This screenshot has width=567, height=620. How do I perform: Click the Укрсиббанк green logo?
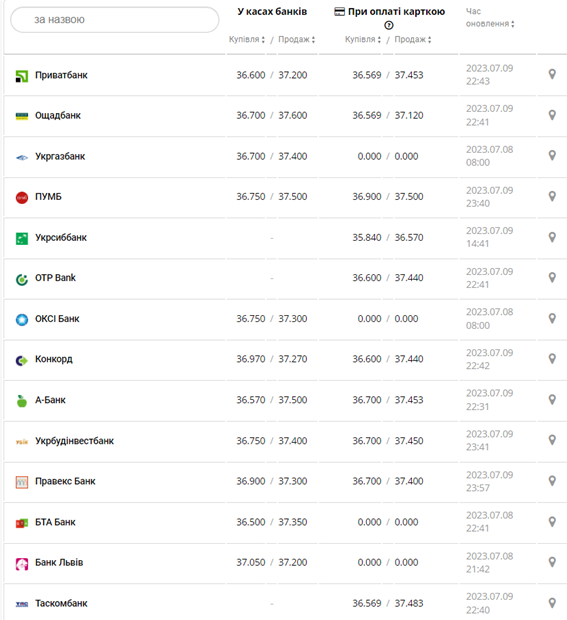click(22, 238)
